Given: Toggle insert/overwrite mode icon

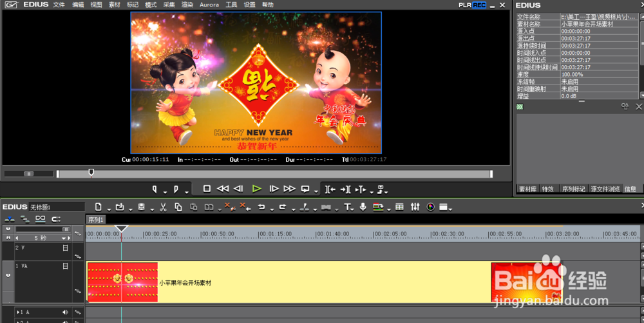Looking at the screenshot, I should pyautogui.click(x=9, y=219).
